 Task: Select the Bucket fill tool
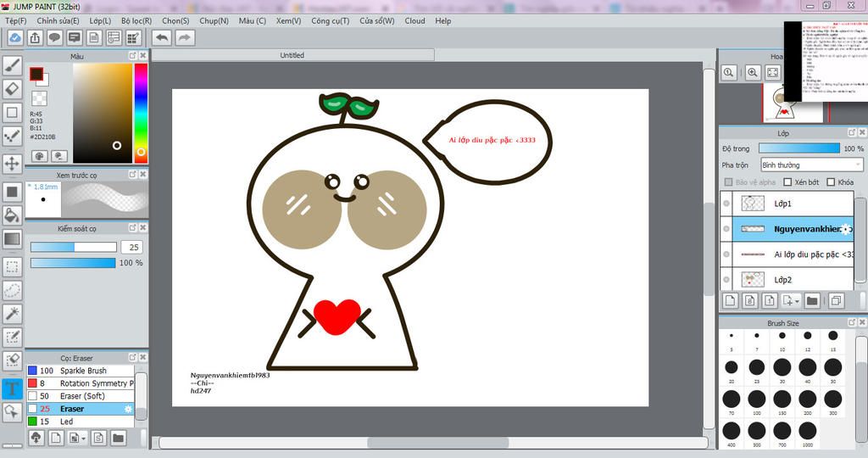click(12, 215)
